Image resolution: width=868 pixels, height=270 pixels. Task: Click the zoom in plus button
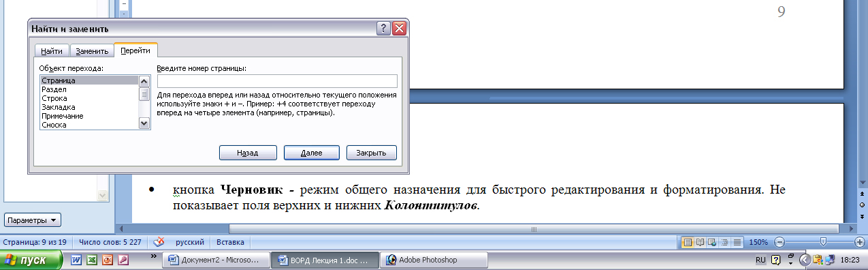pyautogui.click(x=860, y=242)
